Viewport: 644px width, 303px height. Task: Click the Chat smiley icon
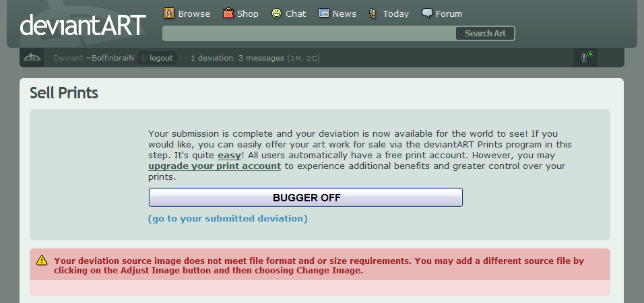point(277,13)
